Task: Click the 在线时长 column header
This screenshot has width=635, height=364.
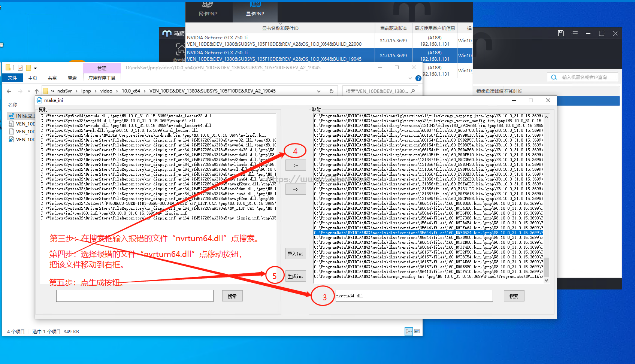Action: (513, 91)
